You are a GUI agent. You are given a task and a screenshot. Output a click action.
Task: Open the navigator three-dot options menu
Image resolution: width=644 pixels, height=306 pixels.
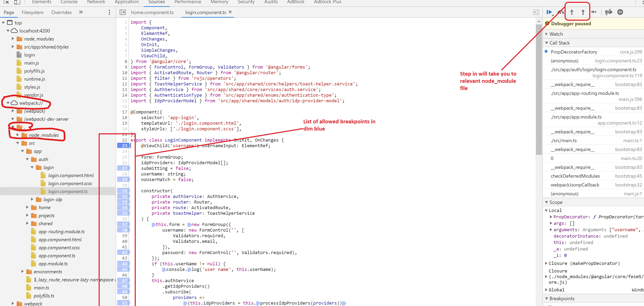[x=109, y=12]
